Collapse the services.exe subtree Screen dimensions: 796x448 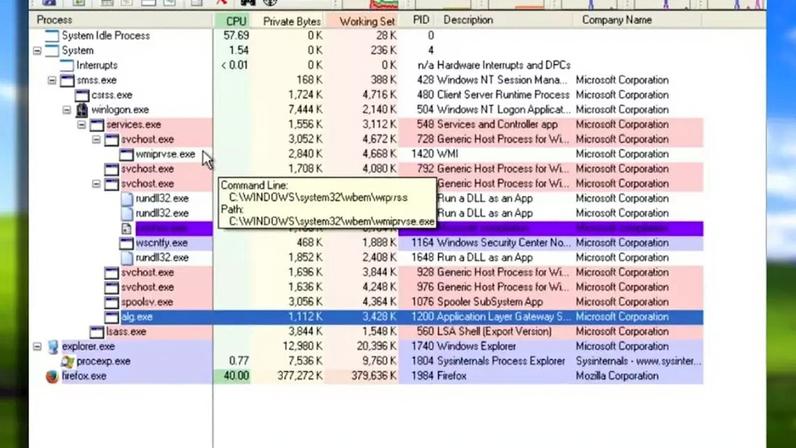81,124
